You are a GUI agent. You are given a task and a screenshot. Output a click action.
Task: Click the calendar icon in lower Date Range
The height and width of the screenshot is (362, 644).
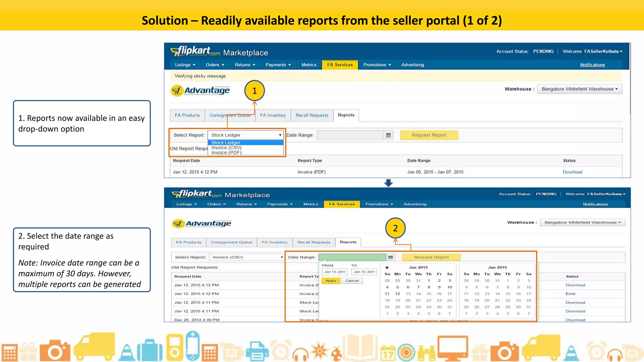coord(391,257)
